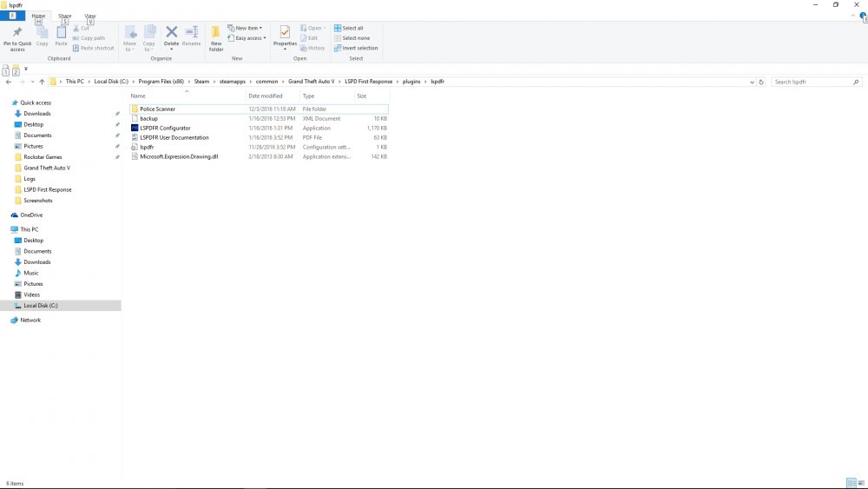This screenshot has width=868, height=489.
Task: Click the Rename ribbon icon
Action: tap(192, 32)
